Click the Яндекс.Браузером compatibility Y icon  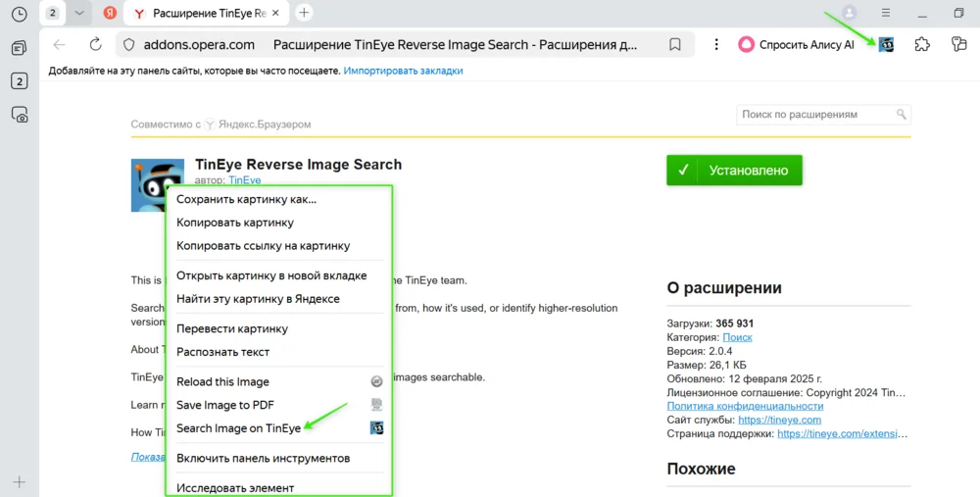(x=210, y=124)
